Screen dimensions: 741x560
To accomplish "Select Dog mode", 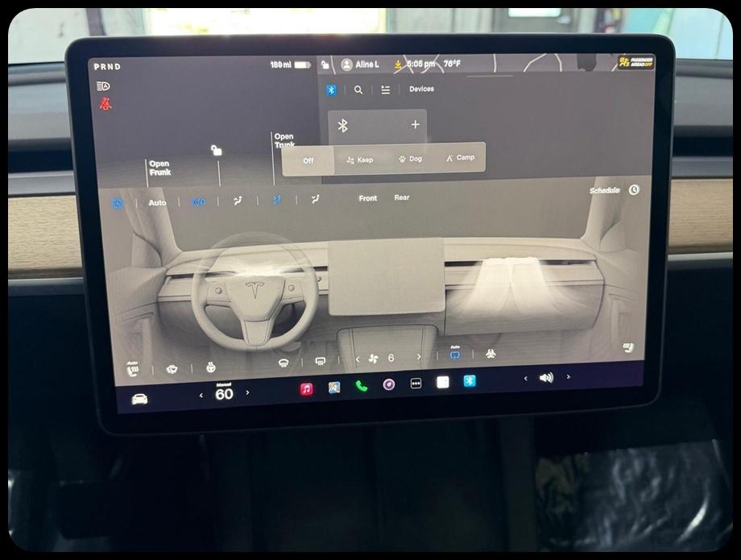I will click(410, 159).
